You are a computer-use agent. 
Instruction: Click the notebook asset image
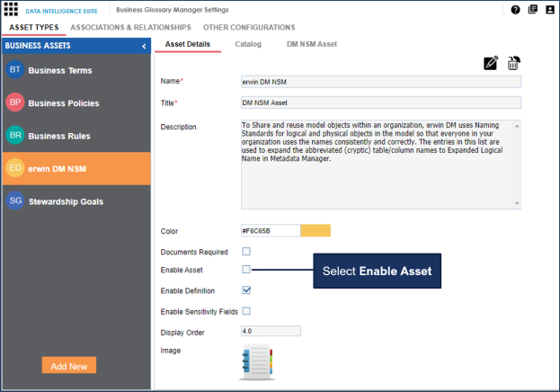pos(257,362)
